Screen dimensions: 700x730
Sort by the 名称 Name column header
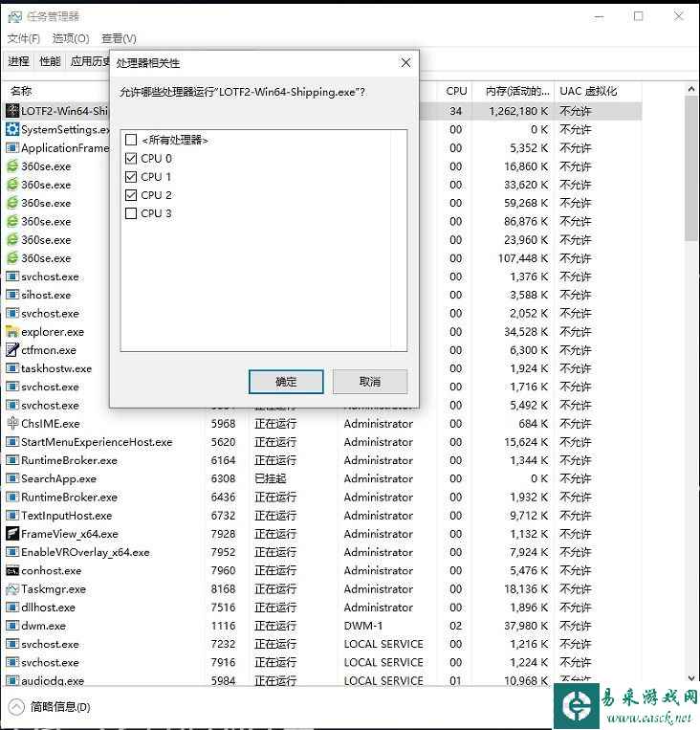coord(21,91)
